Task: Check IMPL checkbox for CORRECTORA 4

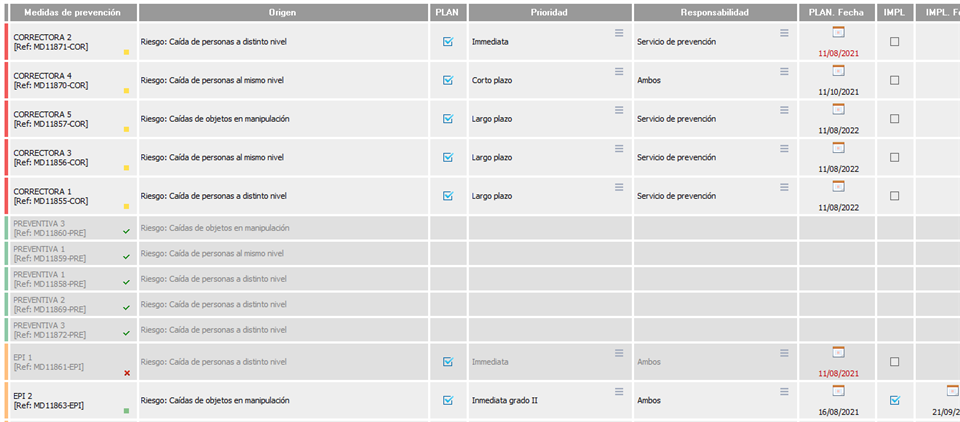Action: click(895, 80)
